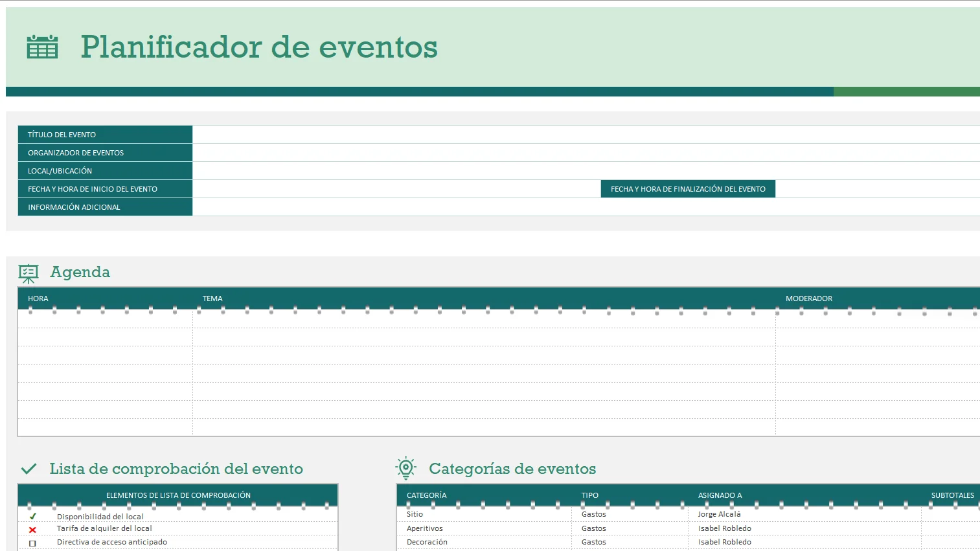
Task: Click Gastos type in Decoración row
Action: 594,542
